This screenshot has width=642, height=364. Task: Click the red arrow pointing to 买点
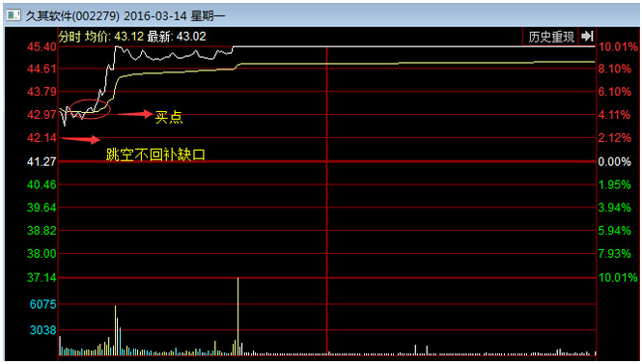coord(135,114)
